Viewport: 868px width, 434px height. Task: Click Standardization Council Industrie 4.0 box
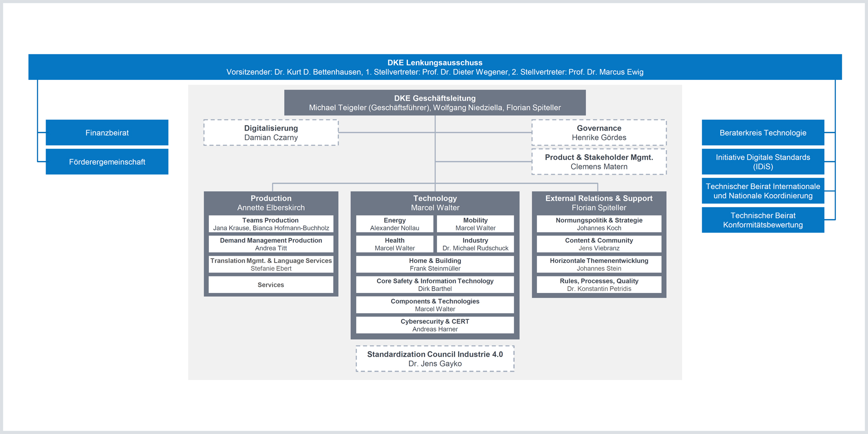[x=435, y=359]
